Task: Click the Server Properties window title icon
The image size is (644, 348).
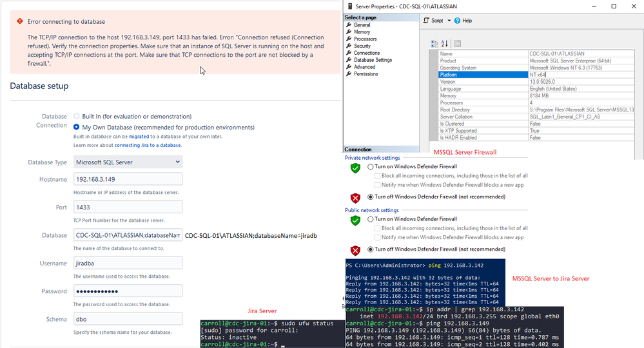Action: 350,6
